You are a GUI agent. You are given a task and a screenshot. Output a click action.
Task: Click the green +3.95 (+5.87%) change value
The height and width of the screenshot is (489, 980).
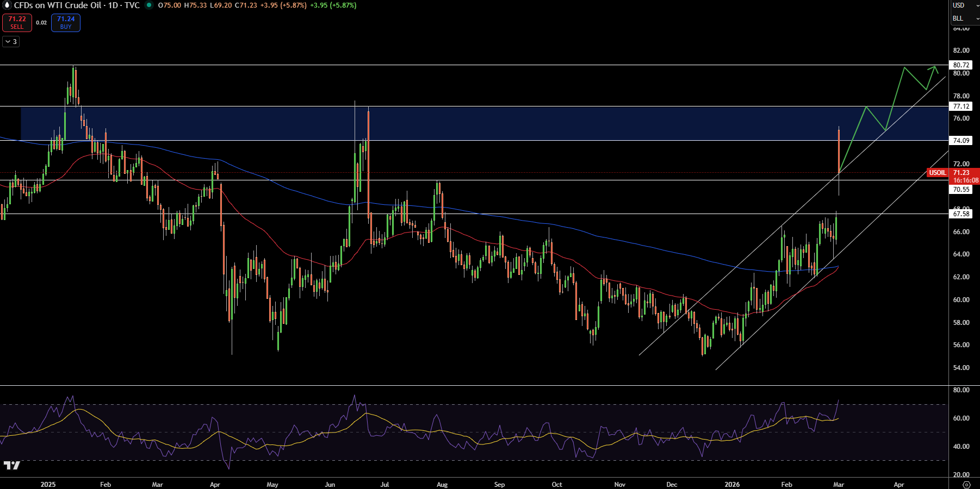333,5
